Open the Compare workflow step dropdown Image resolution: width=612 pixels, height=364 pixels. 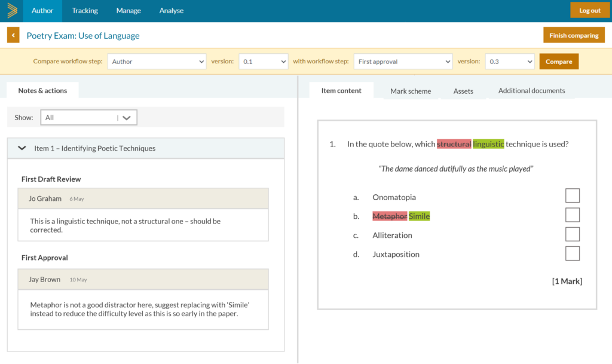[x=157, y=61]
